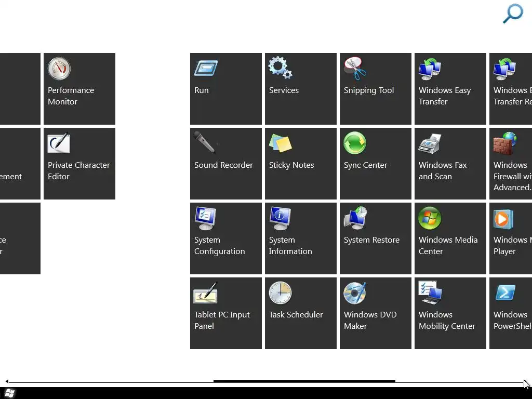The height and width of the screenshot is (399, 532).
Task: Open Windows Mobility Center icon
Action: point(430,292)
